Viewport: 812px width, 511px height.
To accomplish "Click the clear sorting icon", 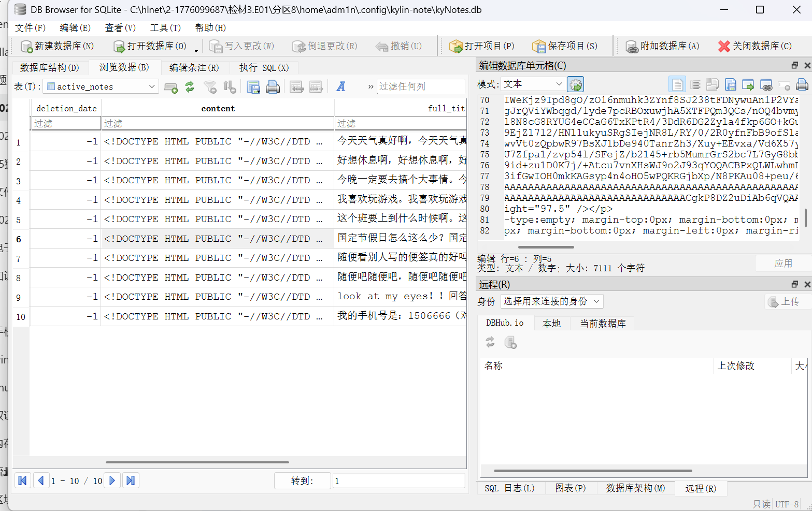I will click(x=230, y=87).
